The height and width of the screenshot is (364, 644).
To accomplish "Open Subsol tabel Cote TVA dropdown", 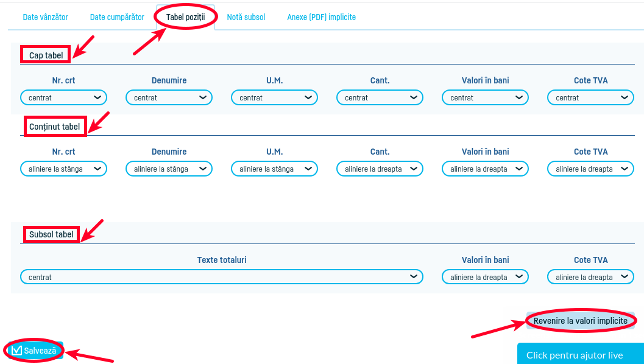I will (x=590, y=277).
